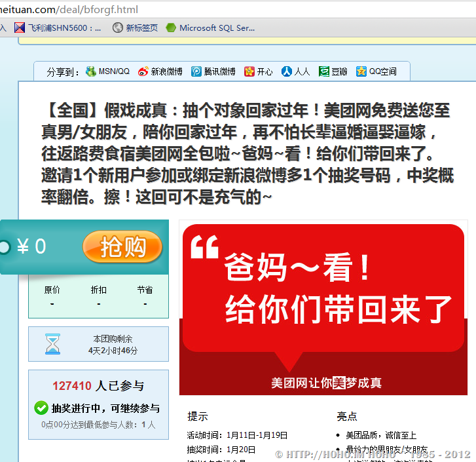Click the 美团网让你美梦成真 slogan
Viewport: 476px width, 462px height.
[x=326, y=383]
